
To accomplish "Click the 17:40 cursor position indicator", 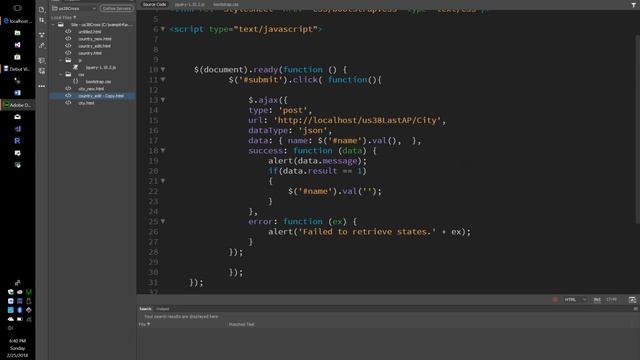I will 611,300.
